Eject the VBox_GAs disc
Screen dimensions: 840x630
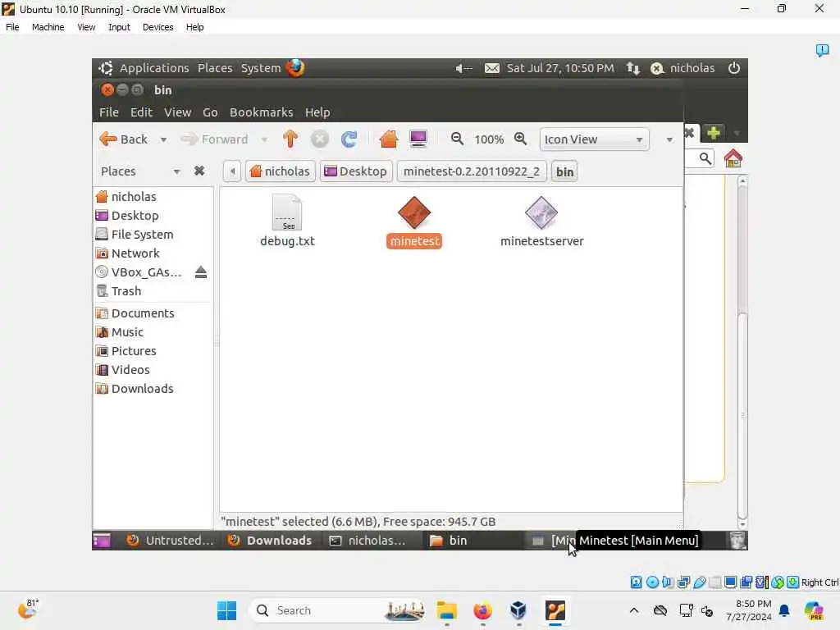coord(201,272)
